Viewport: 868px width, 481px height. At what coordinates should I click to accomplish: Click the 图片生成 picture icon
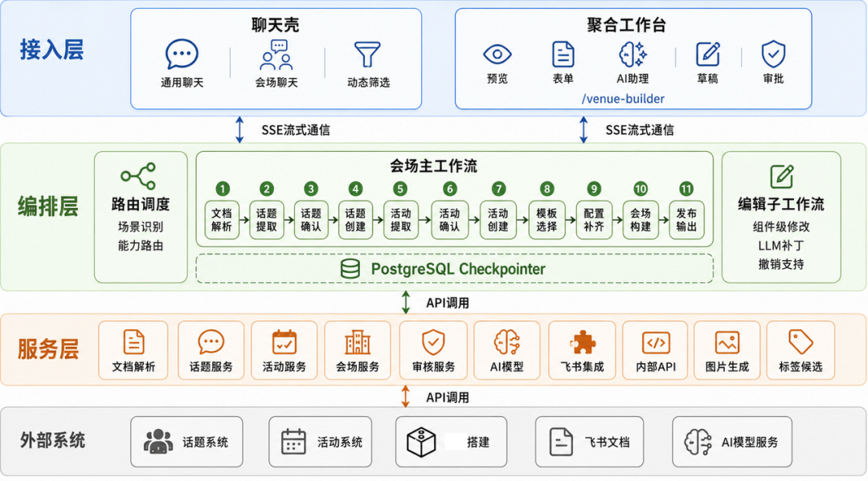pos(727,343)
